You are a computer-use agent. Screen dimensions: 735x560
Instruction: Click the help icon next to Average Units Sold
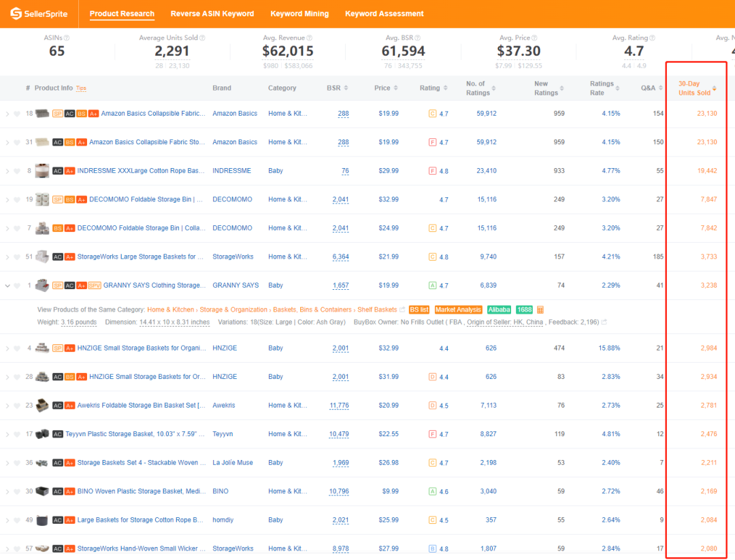coord(202,38)
